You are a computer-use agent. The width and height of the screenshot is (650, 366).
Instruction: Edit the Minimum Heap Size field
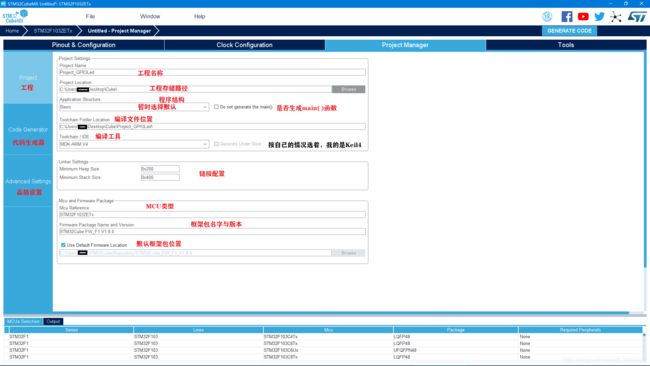pyautogui.click(x=160, y=169)
